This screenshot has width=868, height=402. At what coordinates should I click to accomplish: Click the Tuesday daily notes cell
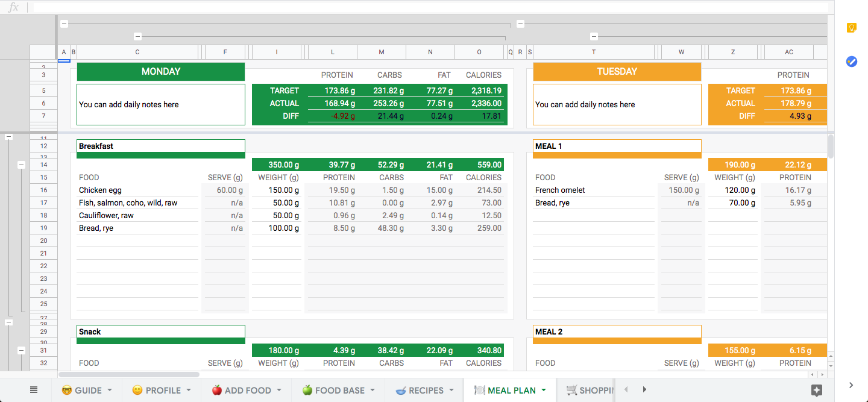pos(617,104)
